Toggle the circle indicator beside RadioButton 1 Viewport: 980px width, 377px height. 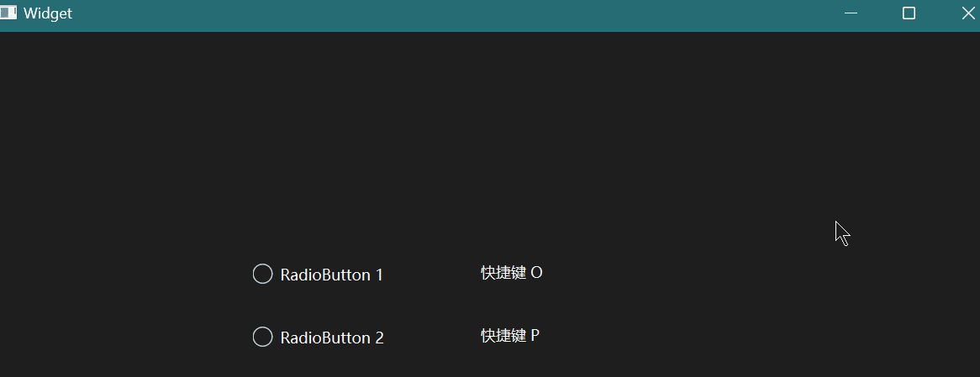tap(262, 274)
